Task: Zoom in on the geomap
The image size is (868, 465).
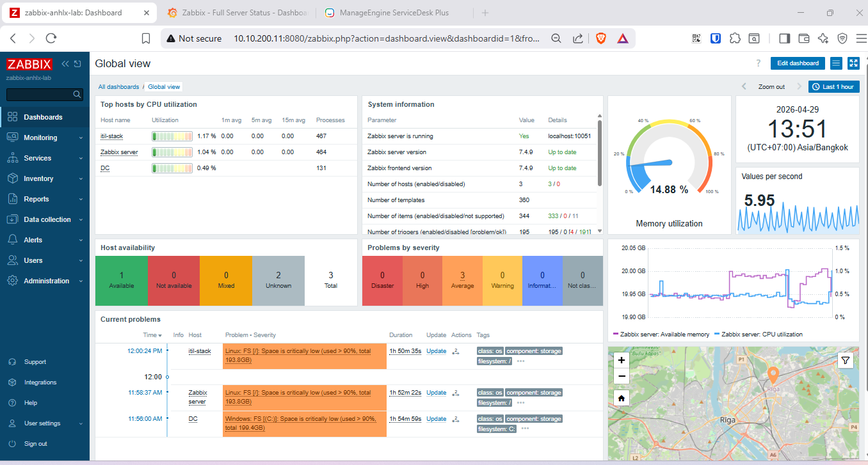Action: (x=622, y=360)
